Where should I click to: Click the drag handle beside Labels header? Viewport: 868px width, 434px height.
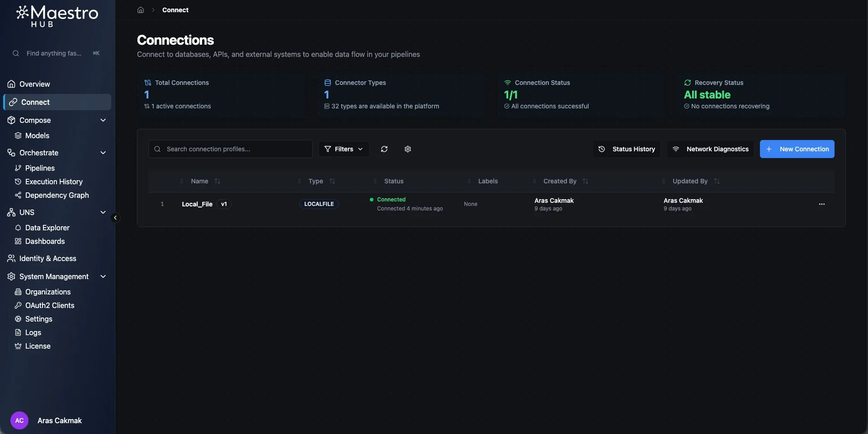[469, 181]
